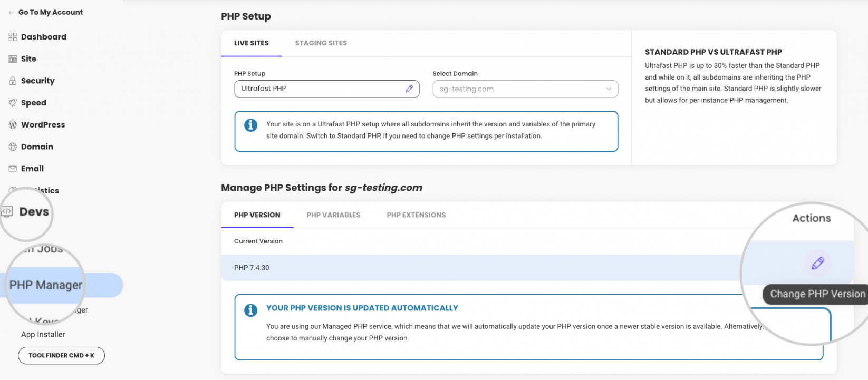
Task: Click the info icon in Ultrafast PHP notice
Action: (250, 125)
